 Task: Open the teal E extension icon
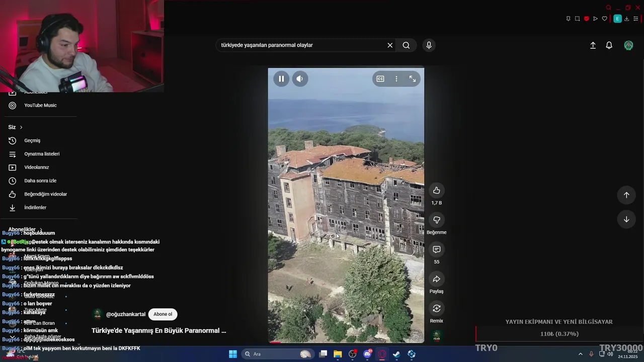pos(617,19)
